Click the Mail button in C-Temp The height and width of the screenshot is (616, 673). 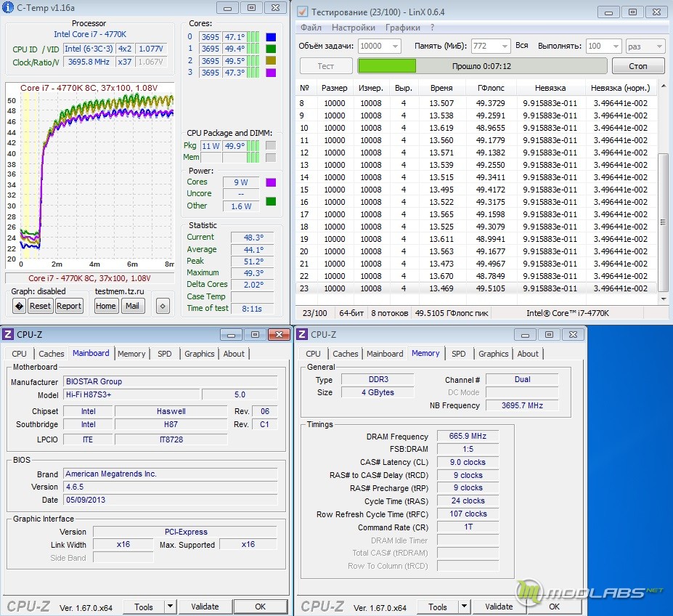132,307
